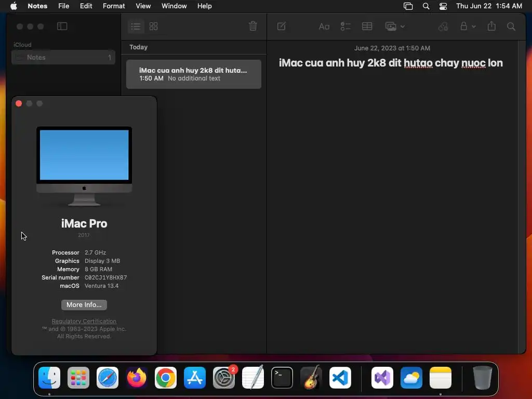Launch Safari from the Dock
The image size is (532, 399).
coord(108,378)
